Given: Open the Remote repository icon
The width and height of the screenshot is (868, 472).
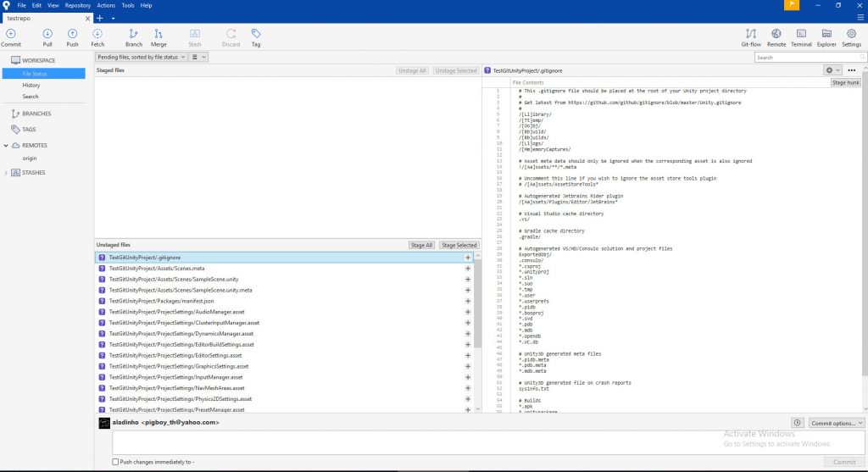Looking at the screenshot, I should coord(776,37).
